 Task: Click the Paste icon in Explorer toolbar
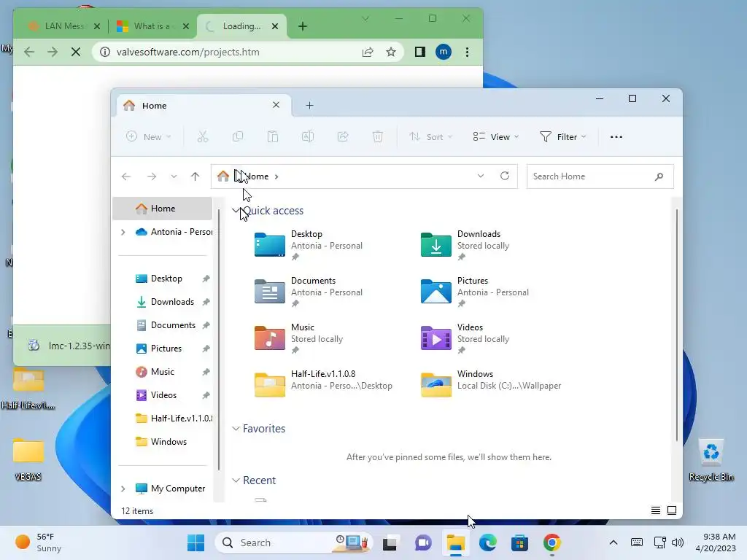(273, 136)
